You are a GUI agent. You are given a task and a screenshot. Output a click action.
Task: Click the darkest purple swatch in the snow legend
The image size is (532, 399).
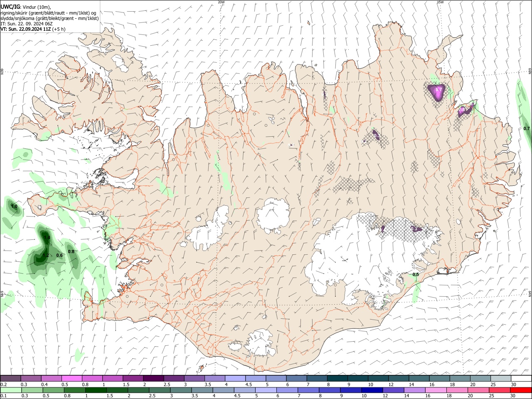point(153,379)
